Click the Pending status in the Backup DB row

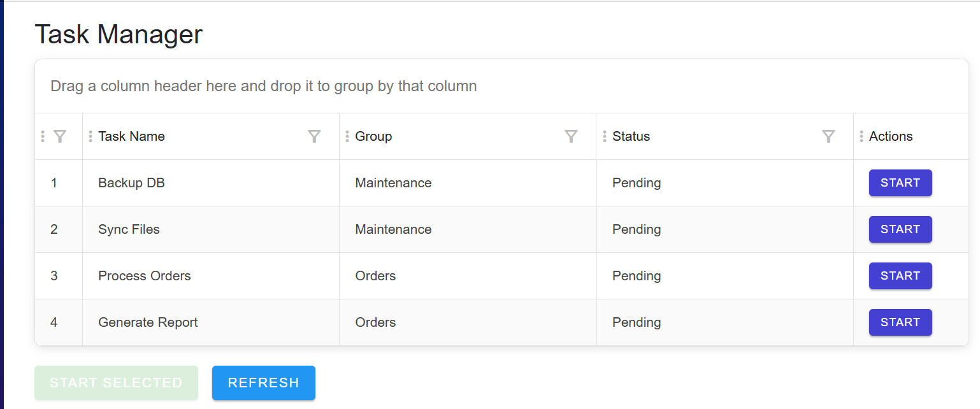(725, 183)
